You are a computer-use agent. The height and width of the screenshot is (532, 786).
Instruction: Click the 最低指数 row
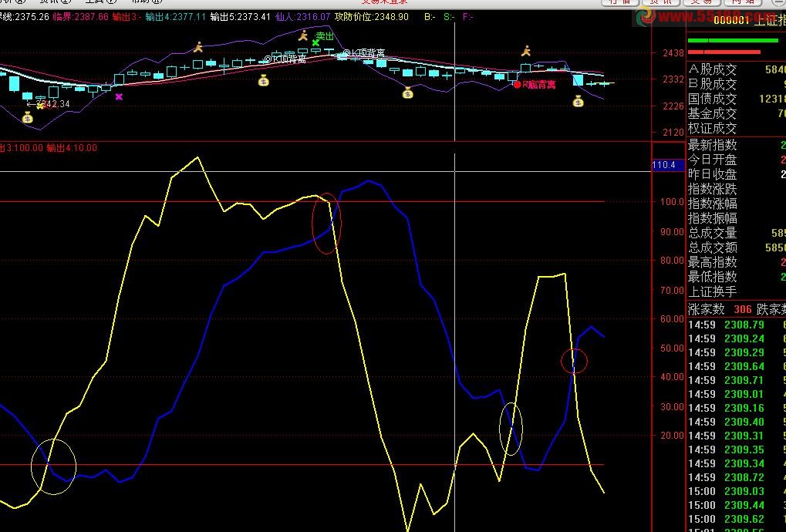click(x=737, y=277)
